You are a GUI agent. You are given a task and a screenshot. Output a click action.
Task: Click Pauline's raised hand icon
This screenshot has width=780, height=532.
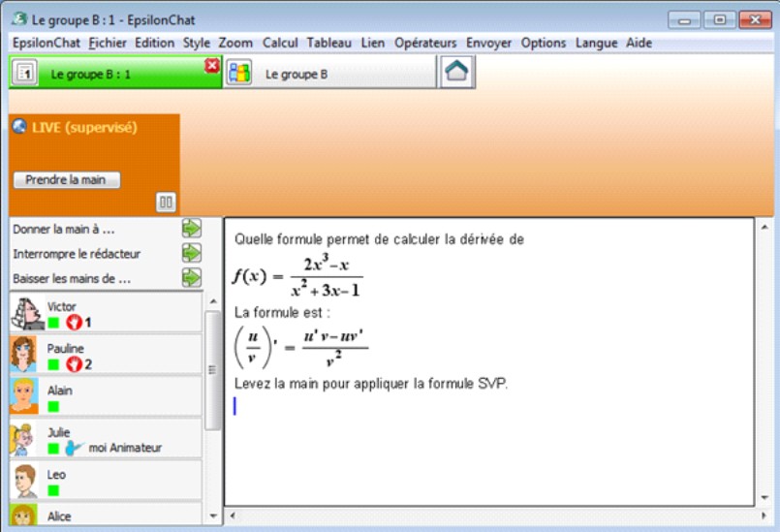pyautogui.click(x=74, y=364)
